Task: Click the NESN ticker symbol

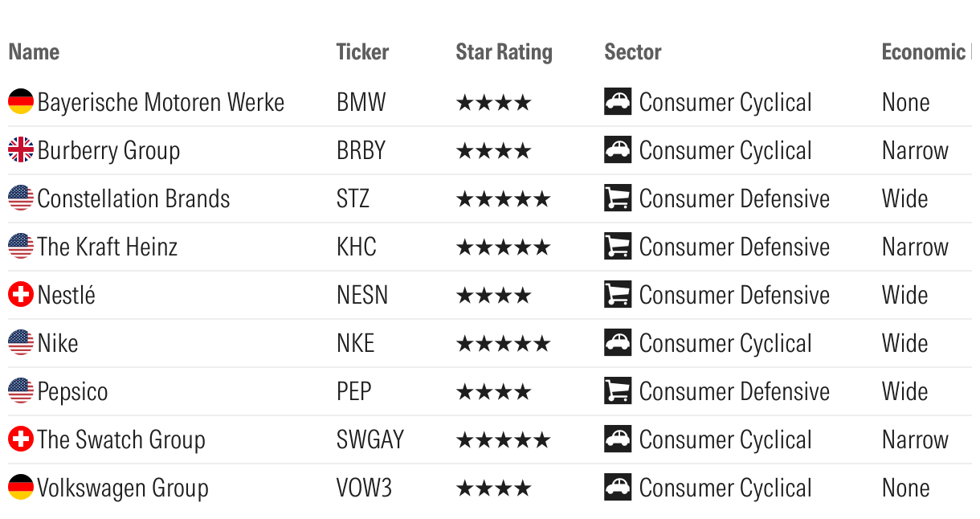Action: tap(362, 295)
